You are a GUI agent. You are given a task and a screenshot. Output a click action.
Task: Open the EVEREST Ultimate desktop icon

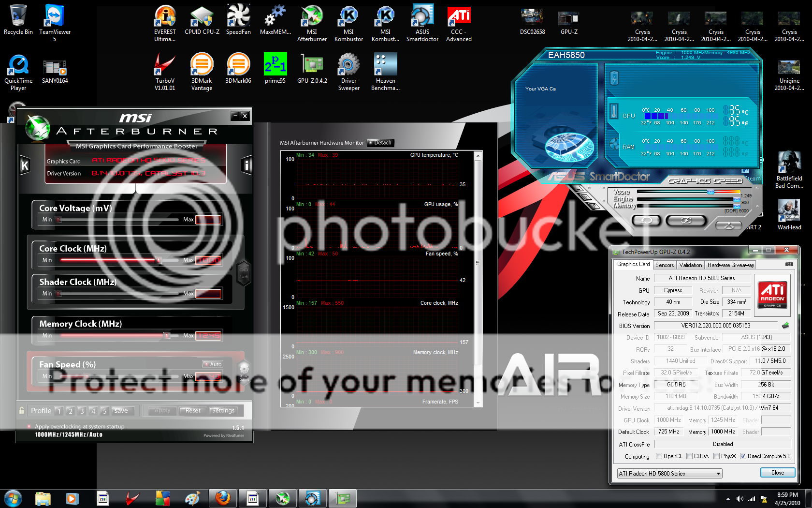(x=165, y=24)
